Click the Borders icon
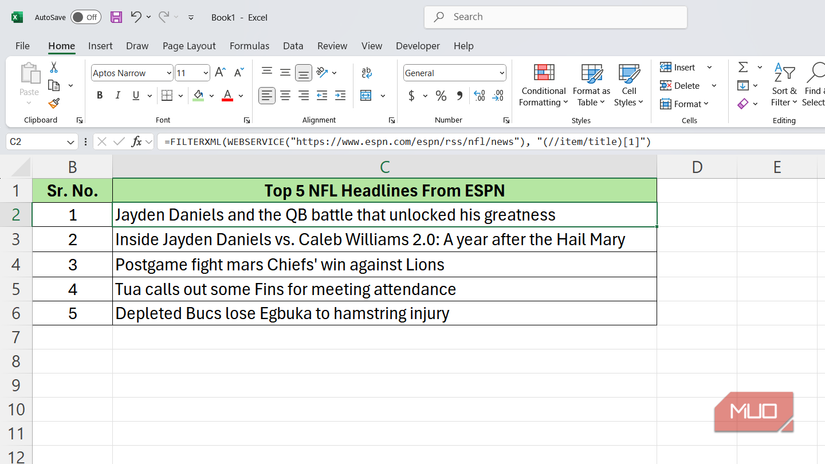The height and width of the screenshot is (464, 825). 167,95
